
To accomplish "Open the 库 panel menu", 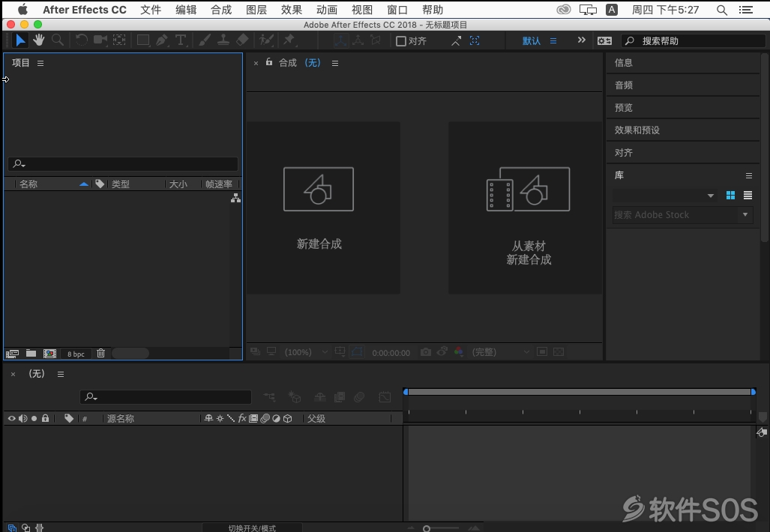I will click(749, 175).
